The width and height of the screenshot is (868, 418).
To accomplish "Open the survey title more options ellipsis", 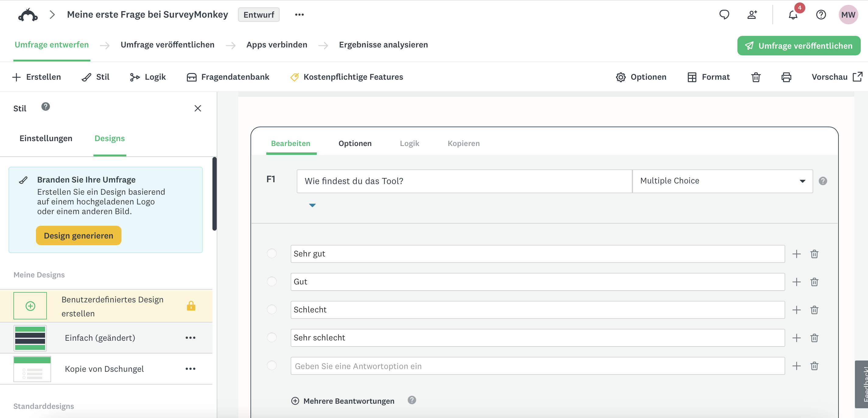I will pos(299,15).
